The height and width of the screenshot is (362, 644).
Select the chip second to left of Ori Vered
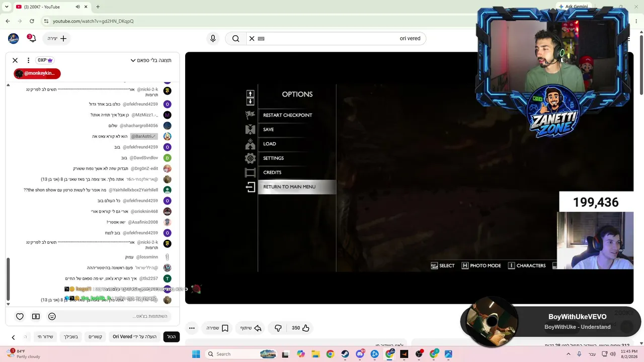point(71,337)
